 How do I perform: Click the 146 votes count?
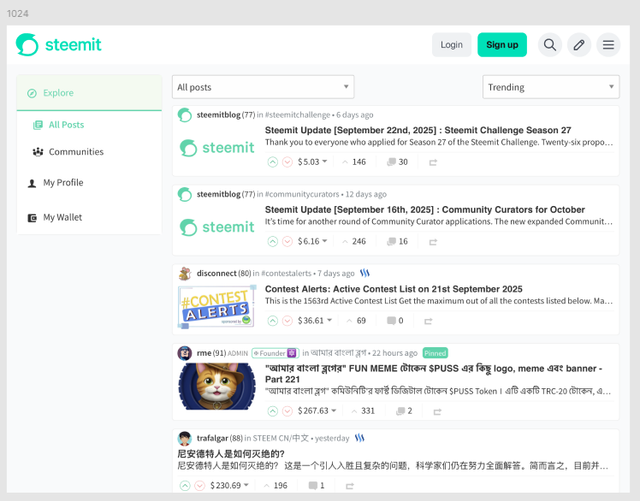tap(354, 162)
